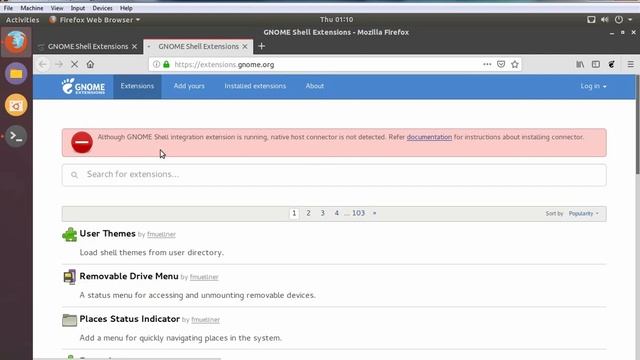Expand the Log in dropdown
This screenshot has height=360, width=640.
point(593,86)
